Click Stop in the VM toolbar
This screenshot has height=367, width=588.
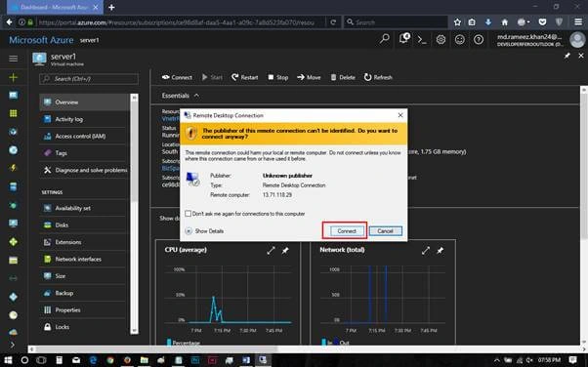tap(277, 77)
